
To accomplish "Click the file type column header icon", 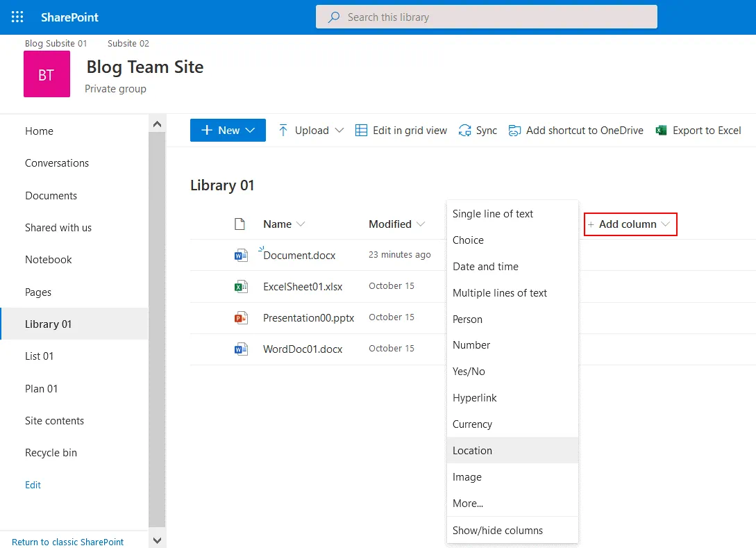I will pos(240,224).
